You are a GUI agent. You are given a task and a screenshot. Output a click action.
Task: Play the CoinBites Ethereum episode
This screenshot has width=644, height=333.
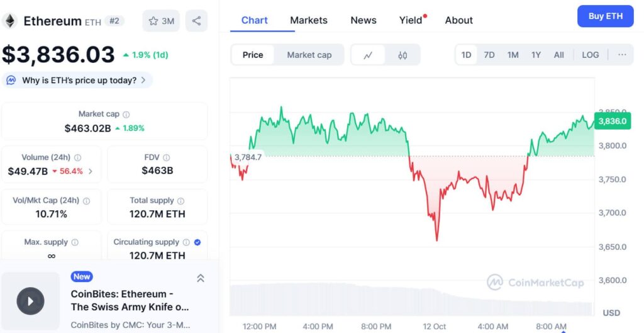(30, 301)
